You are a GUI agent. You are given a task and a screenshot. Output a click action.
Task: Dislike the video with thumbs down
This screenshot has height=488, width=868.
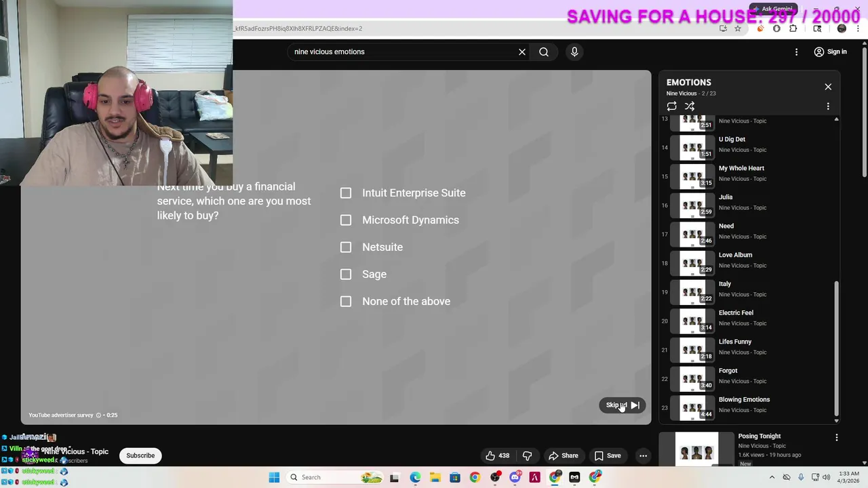click(527, 455)
